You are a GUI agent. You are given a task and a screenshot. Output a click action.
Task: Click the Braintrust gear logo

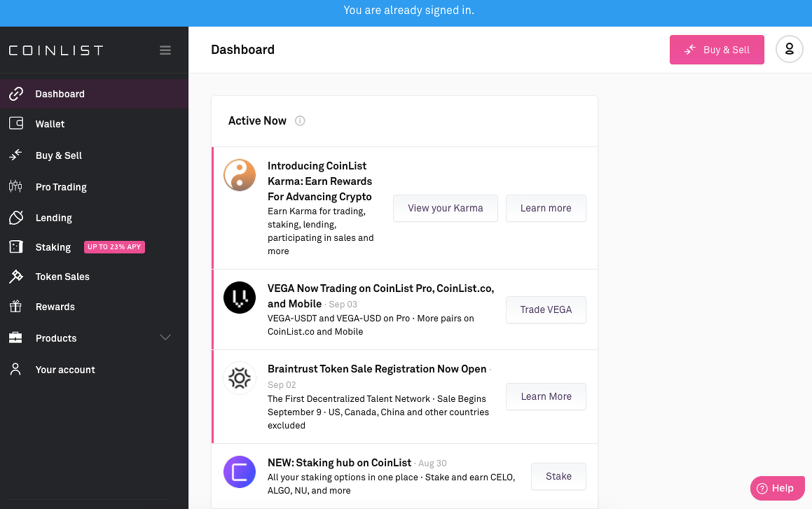[x=239, y=378]
